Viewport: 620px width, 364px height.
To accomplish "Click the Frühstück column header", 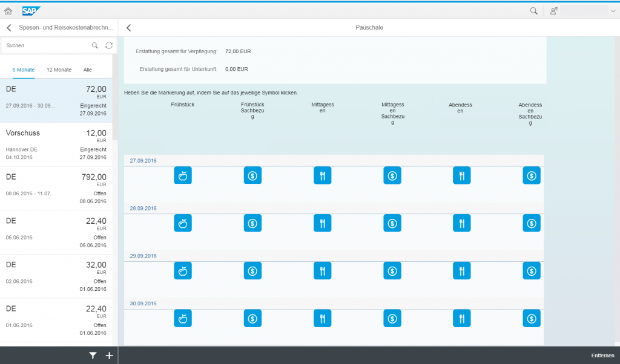I will [183, 105].
